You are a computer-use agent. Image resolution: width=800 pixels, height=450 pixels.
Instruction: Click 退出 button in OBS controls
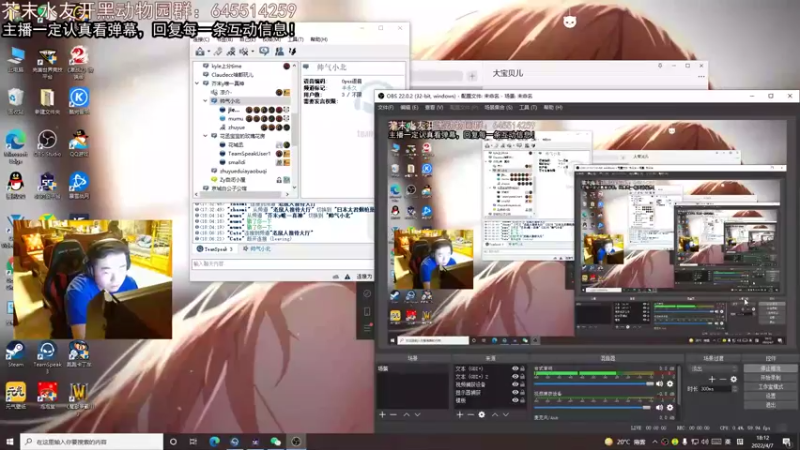[770, 405]
